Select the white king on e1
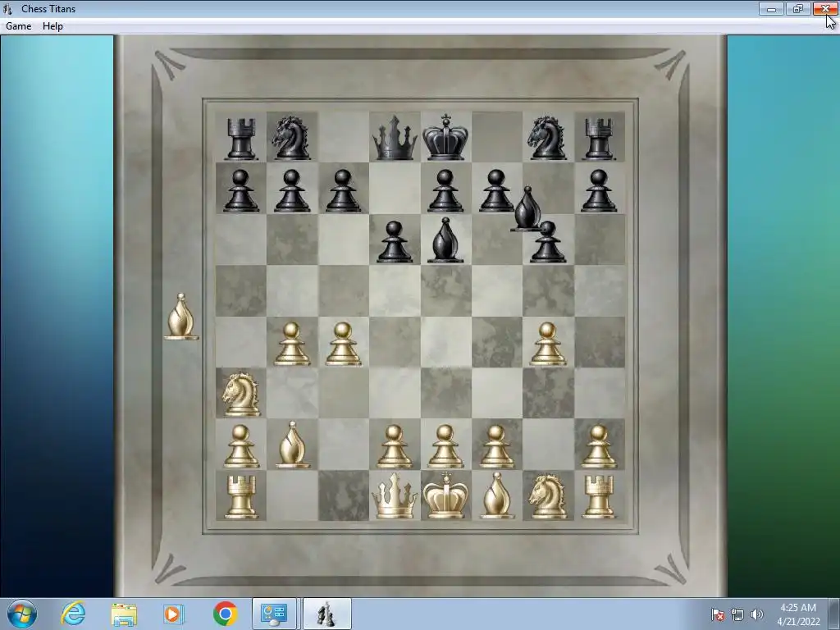This screenshot has height=630, width=840. tap(445, 495)
